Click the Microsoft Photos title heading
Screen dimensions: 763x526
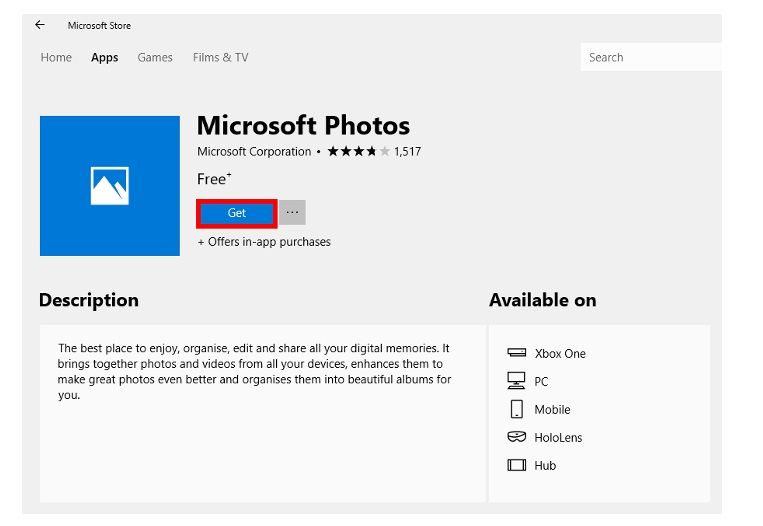tap(303, 125)
